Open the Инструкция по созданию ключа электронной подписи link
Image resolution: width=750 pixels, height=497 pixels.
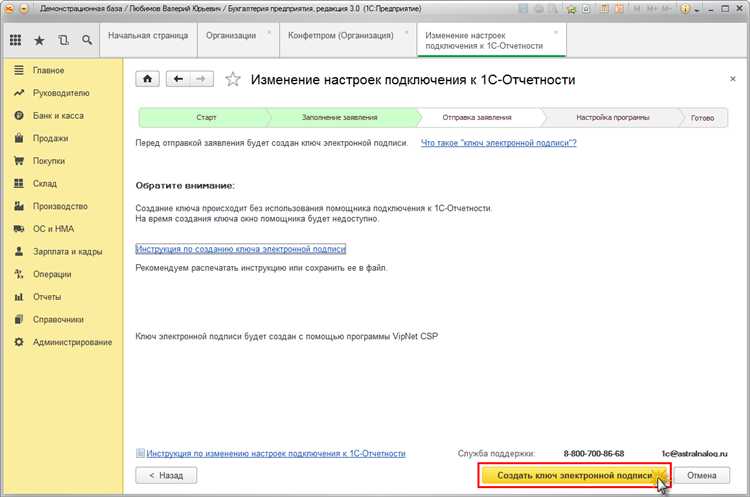point(241,249)
